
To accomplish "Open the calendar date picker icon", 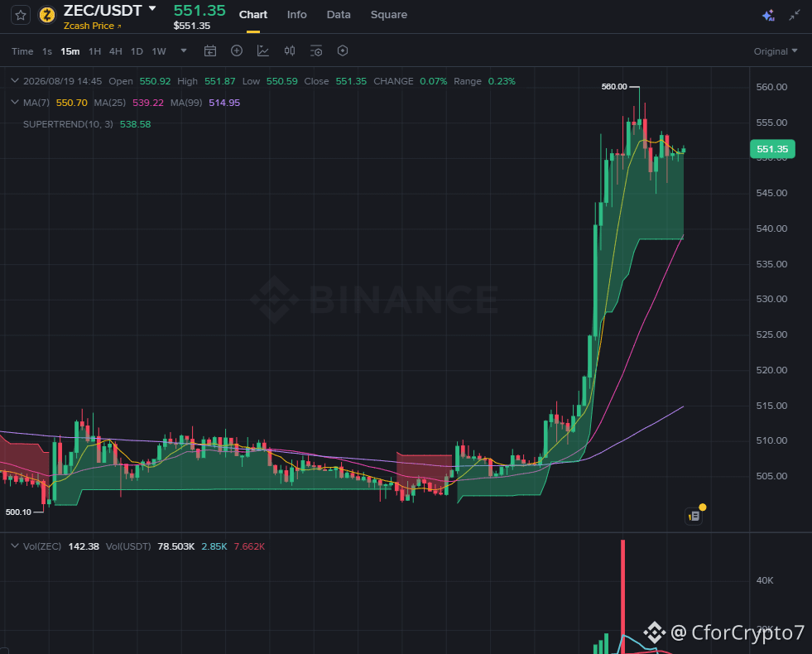I will [x=209, y=50].
